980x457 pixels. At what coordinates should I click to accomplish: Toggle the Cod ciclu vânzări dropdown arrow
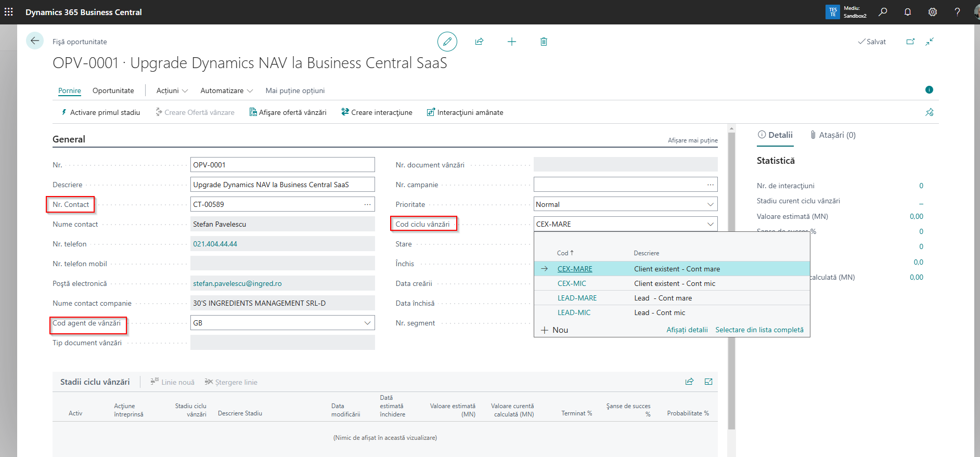[711, 224]
